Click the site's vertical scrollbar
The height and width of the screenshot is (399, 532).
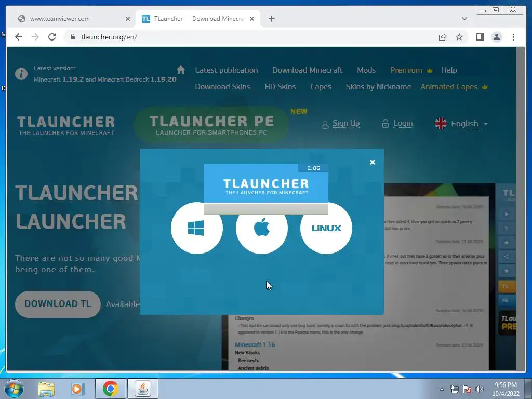[x=520, y=208]
